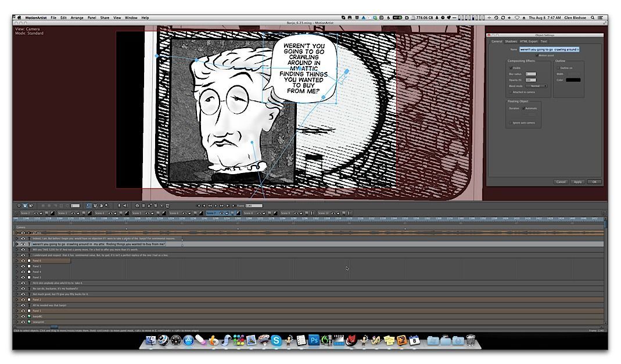Enable the Outline on checkbox
The height and width of the screenshot is (364, 621).
[558, 68]
